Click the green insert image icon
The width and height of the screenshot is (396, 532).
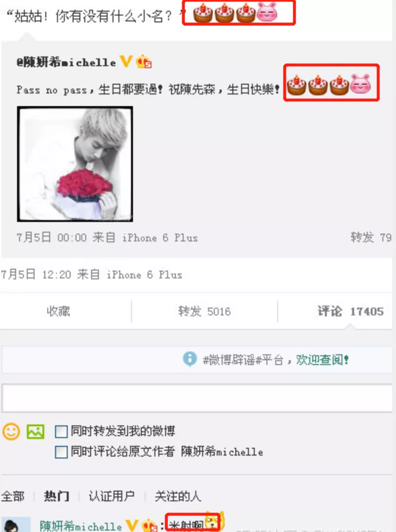[x=36, y=432]
